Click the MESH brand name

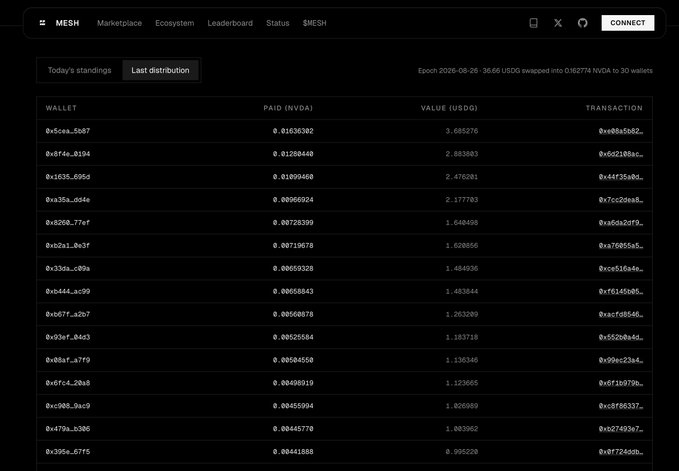point(68,23)
